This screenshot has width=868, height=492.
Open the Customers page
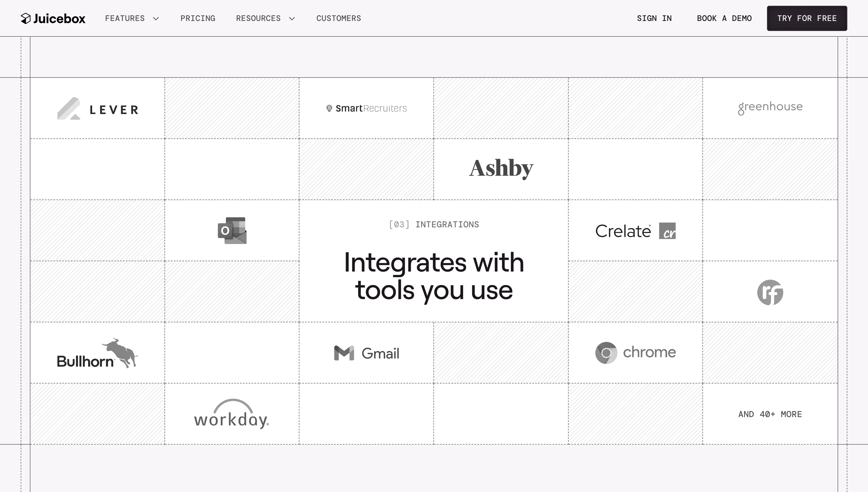(x=338, y=18)
